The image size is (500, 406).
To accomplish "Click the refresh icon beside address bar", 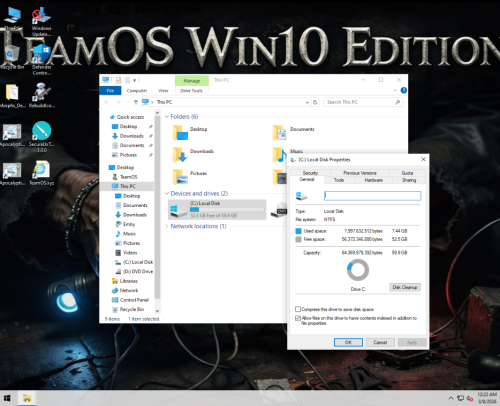I will pos(315,102).
